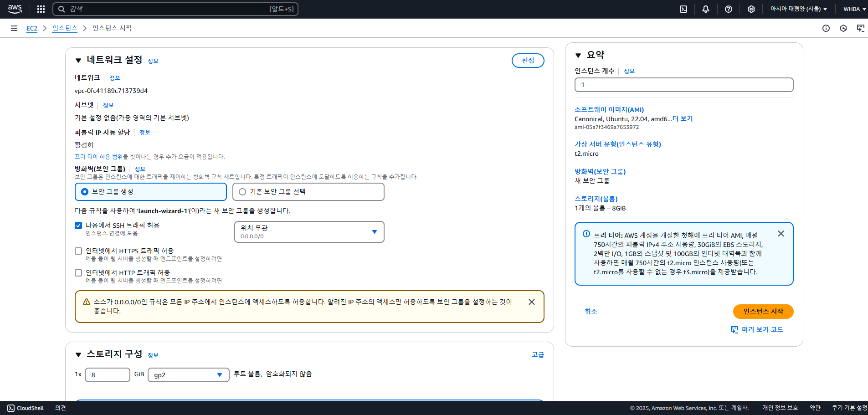This screenshot has width=868, height=415.
Task: Open the WHDA account dropdown
Action: (854, 9)
